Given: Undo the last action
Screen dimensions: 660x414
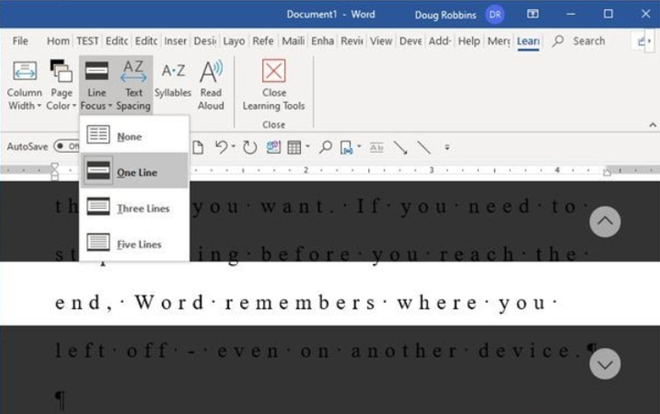Looking at the screenshot, I should [221, 147].
